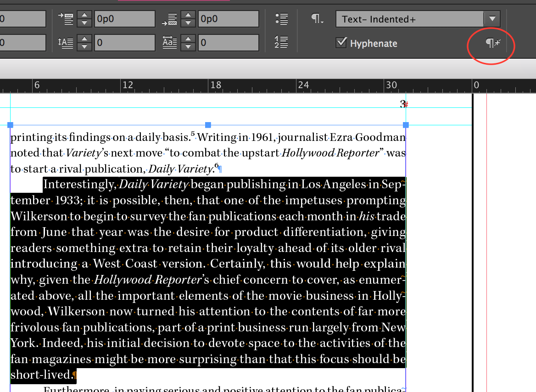Image resolution: width=536 pixels, height=392 pixels.
Task: Click the drop cap lines field showing 0
Action: [x=124, y=43]
